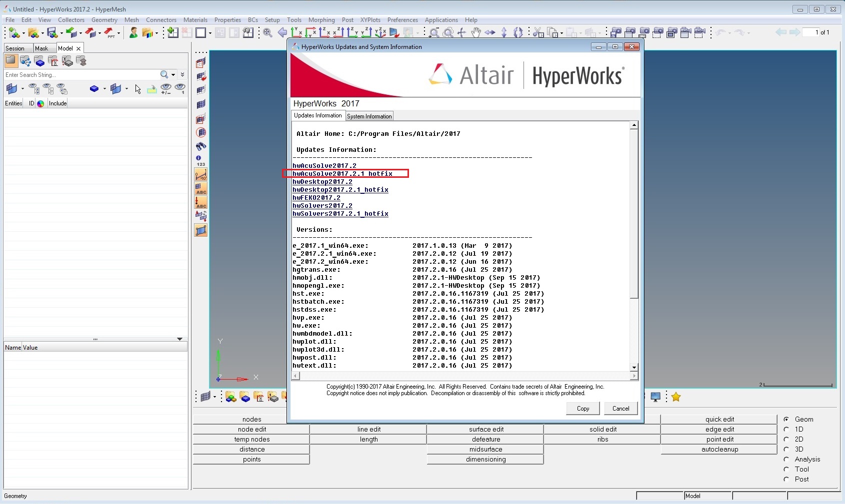Switch to System Information tab

click(x=369, y=116)
